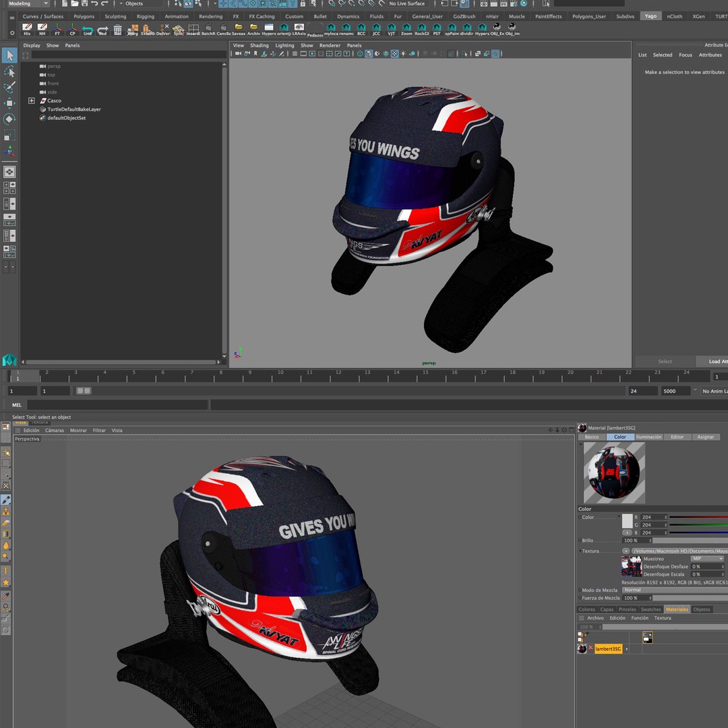Click the Saveas folder shelf icon
Image resolution: width=728 pixels, height=728 pixels.
coord(239,30)
